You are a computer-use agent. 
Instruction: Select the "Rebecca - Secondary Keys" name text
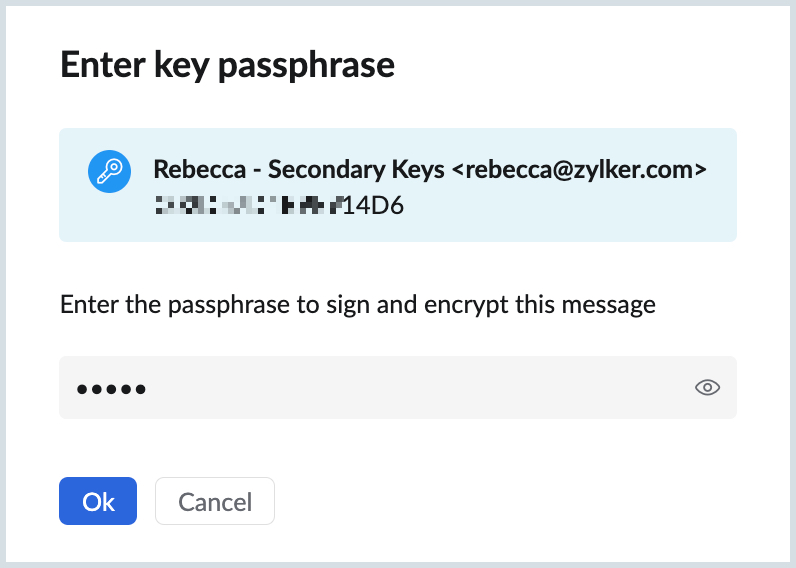coord(299,170)
